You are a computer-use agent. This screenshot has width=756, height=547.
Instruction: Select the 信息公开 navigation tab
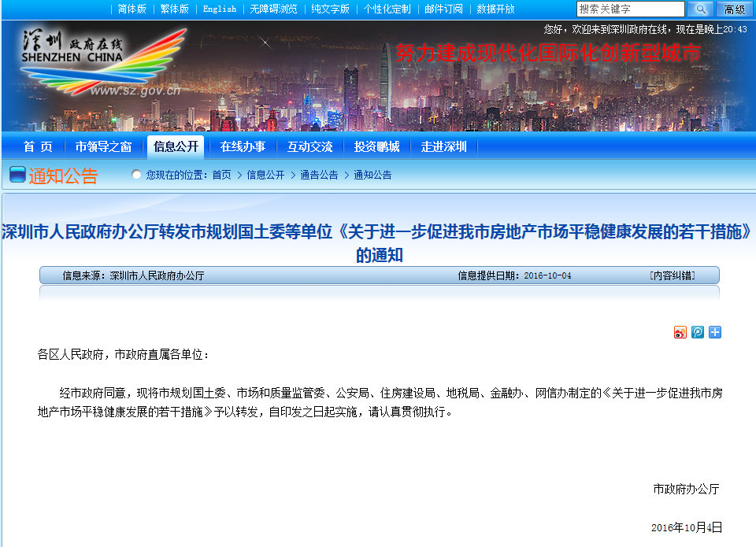click(x=175, y=146)
